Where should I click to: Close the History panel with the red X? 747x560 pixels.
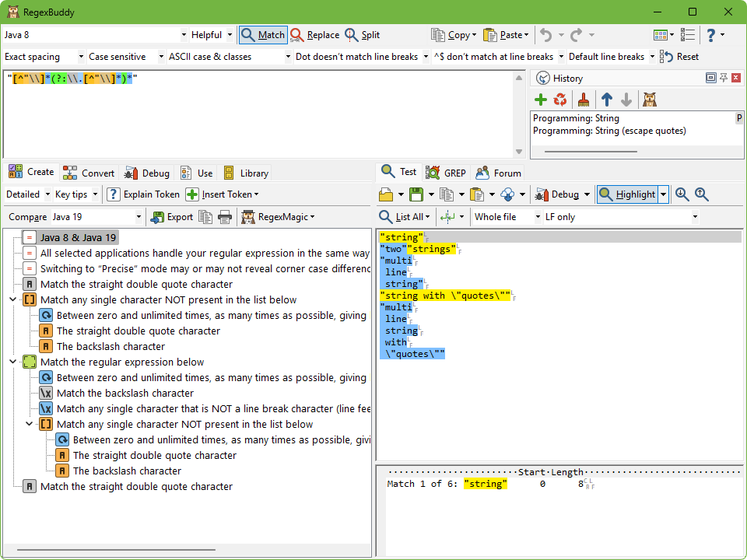point(736,78)
